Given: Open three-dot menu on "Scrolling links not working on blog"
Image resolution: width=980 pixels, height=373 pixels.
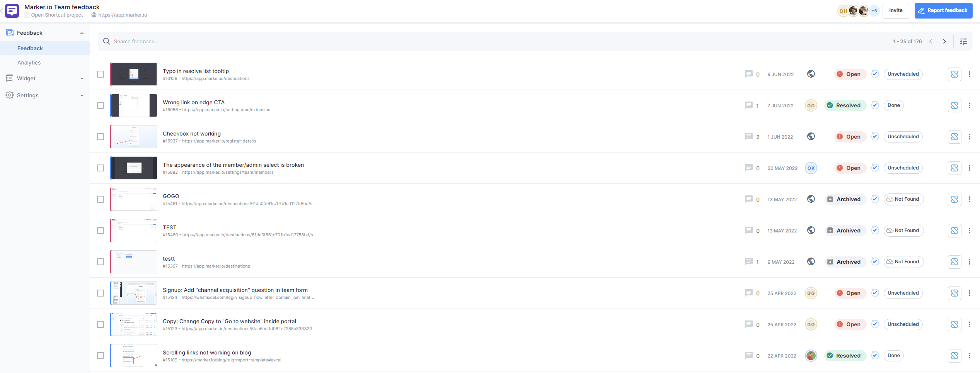Looking at the screenshot, I should tap(970, 355).
